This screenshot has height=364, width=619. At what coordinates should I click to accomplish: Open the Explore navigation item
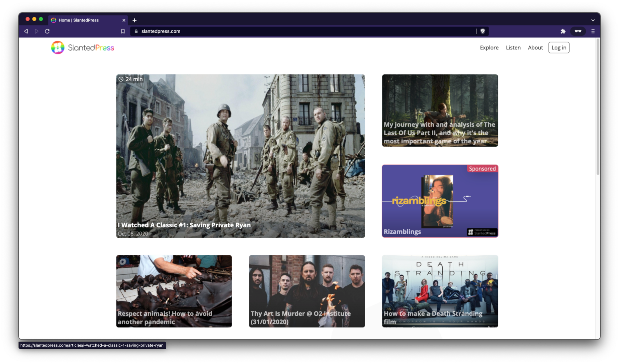[489, 47]
